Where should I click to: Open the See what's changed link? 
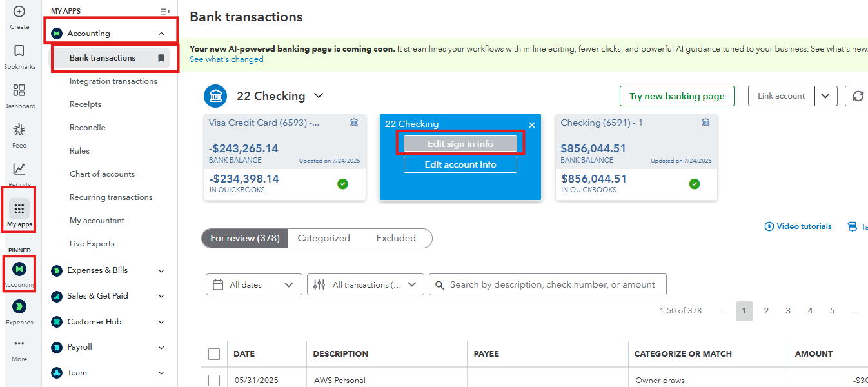point(226,59)
